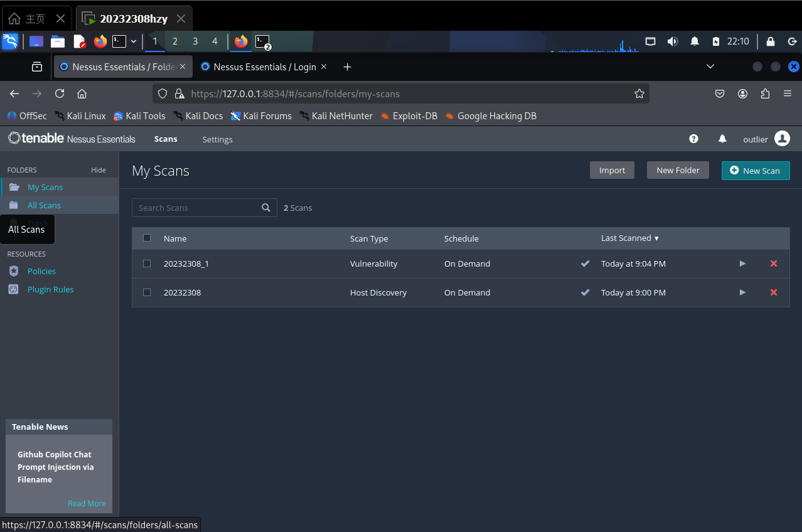The image size is (802, 532).
Task: Expand the Firefox list all tabs chevron
Action: (x=710, y=66)
